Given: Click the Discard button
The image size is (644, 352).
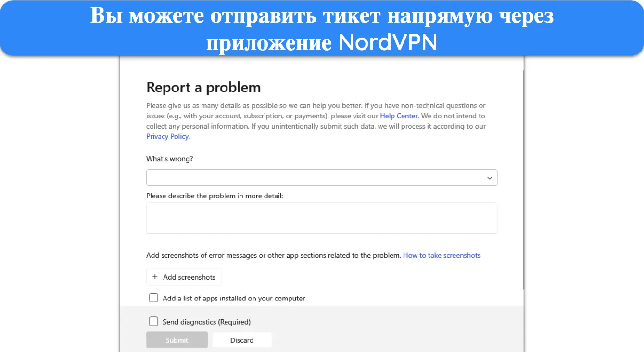Looking at the screenshot, I should click(x=242, y=340).
